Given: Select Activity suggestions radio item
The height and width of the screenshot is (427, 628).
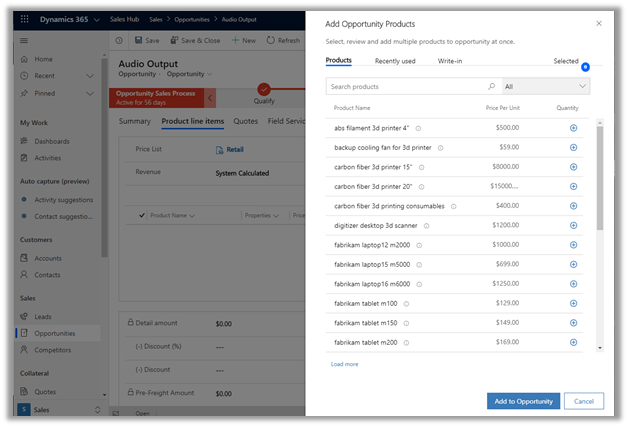Looking at the screenshot, I should (63, 199).
